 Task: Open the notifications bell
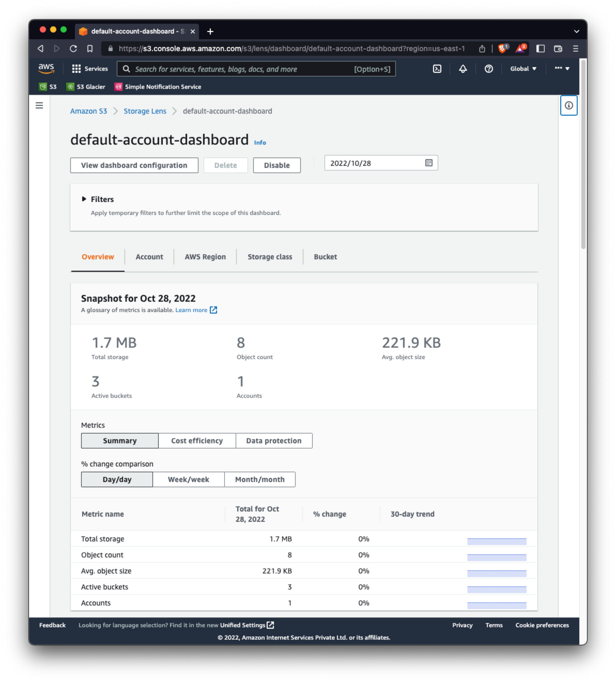coord(463,69)
